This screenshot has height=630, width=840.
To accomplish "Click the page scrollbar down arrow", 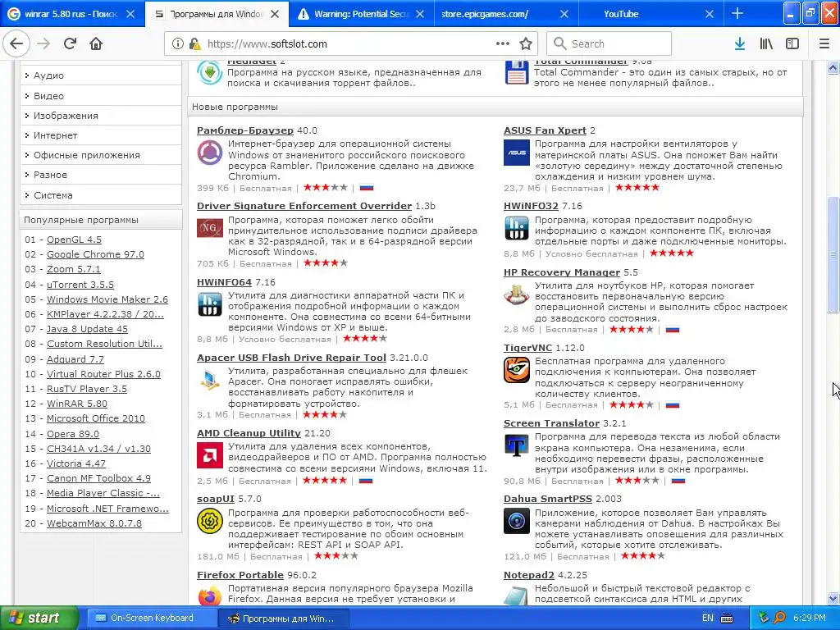I will [833, 598].
